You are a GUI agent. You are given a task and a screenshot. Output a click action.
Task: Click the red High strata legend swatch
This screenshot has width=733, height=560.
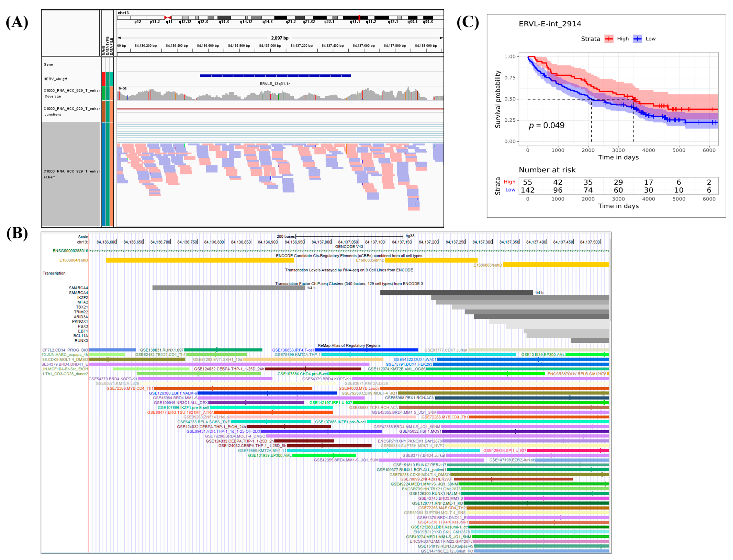point(609,39)
